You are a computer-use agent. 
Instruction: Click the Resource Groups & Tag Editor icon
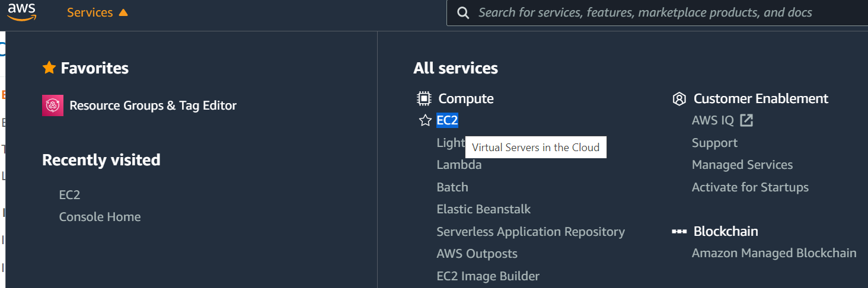pos(53,105)
